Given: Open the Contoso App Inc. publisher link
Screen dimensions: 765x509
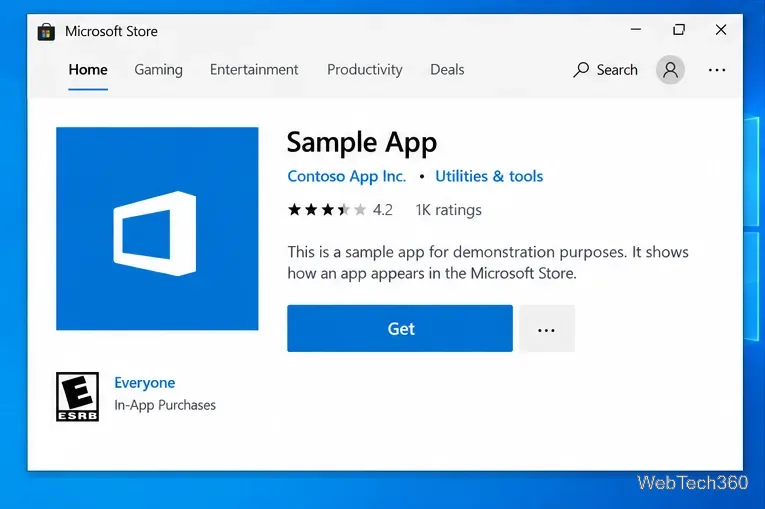Looking at the screenshot, I should pos(346,176).
